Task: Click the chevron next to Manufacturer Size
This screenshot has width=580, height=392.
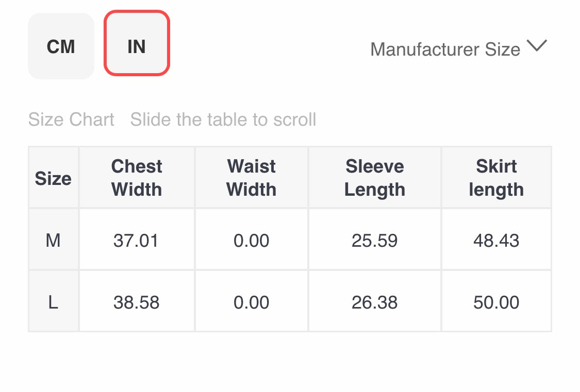Action: 537,46
